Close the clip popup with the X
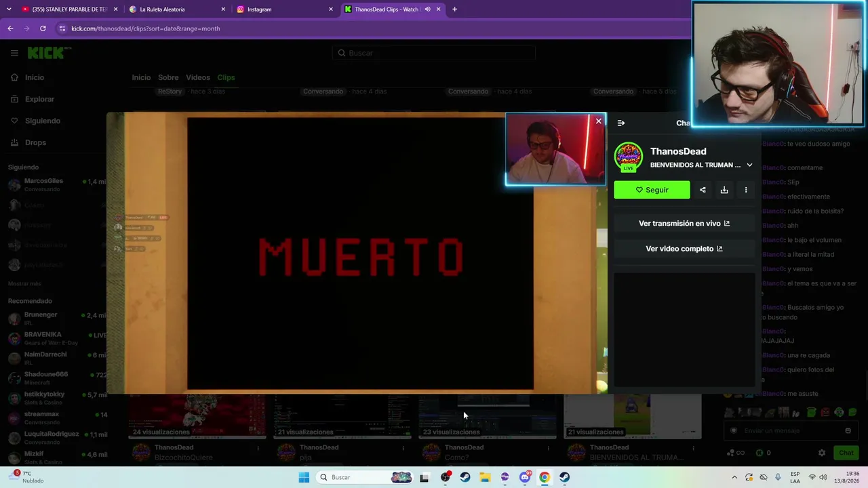 (x=598, y=121)
